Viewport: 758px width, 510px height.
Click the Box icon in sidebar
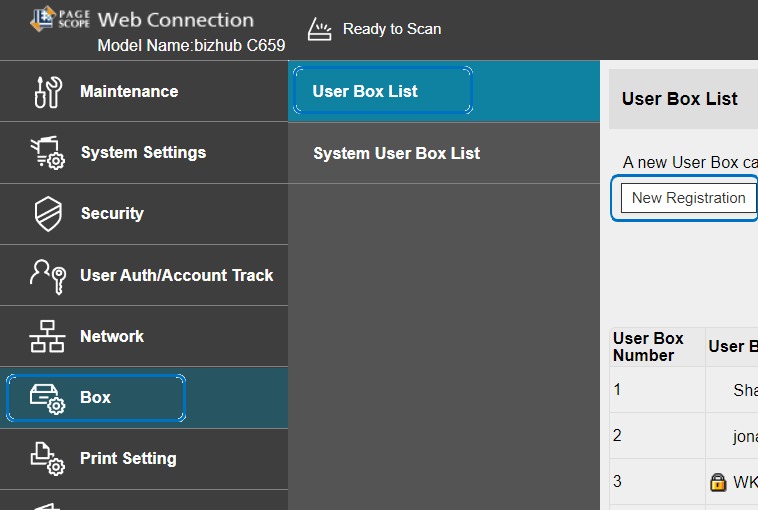[47, 398]
